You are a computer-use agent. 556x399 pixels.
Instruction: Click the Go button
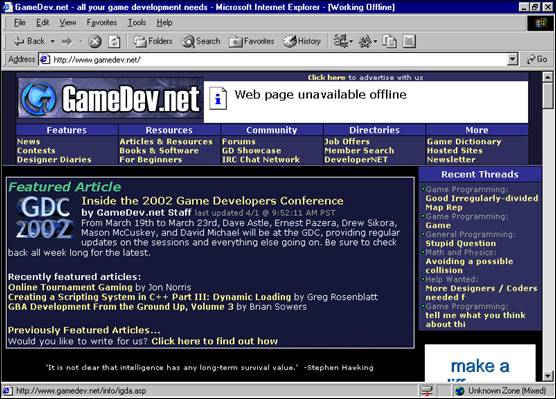[x=537, y=59]
